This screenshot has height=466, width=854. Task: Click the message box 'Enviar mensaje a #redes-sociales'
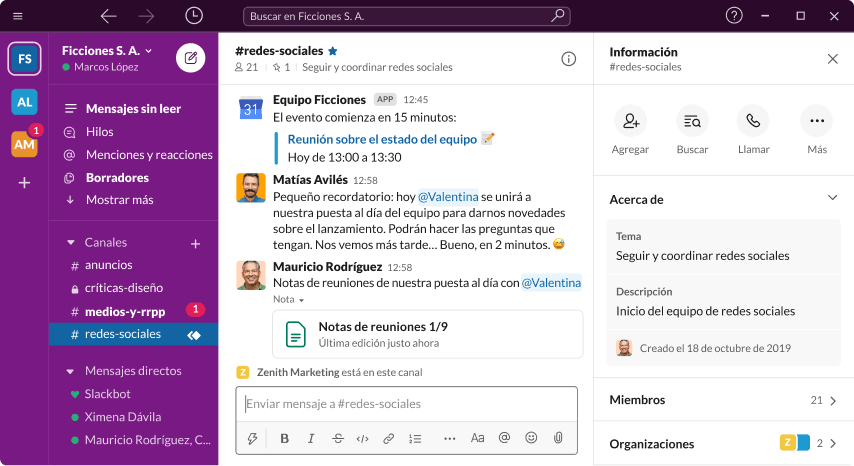point(406,404)
